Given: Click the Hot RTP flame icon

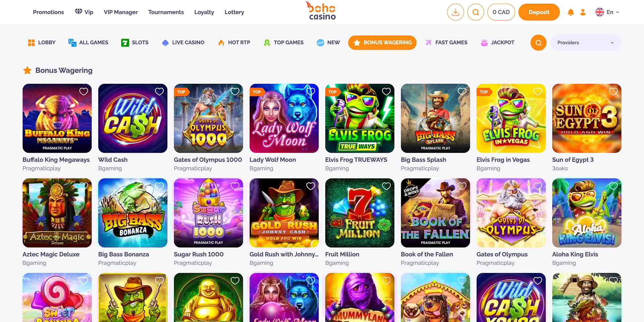Looking at the screenshot, I should [x=221, y=43].
